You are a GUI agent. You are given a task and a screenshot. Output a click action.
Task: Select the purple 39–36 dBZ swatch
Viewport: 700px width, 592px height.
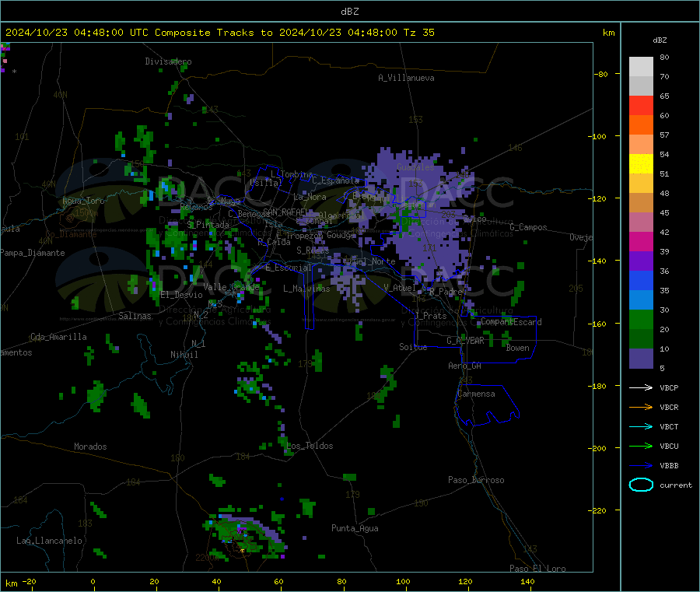[641, 261]
